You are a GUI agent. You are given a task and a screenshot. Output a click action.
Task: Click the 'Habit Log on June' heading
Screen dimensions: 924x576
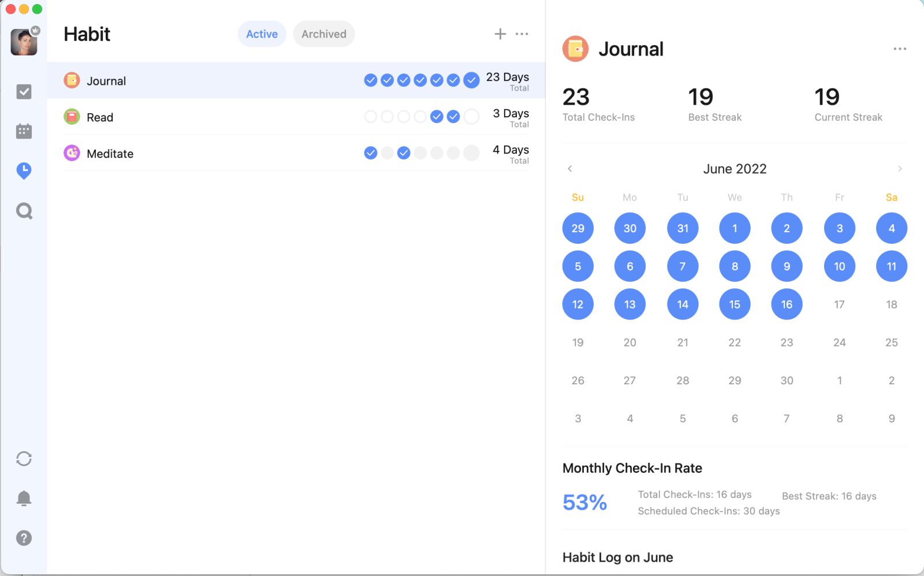617,558
